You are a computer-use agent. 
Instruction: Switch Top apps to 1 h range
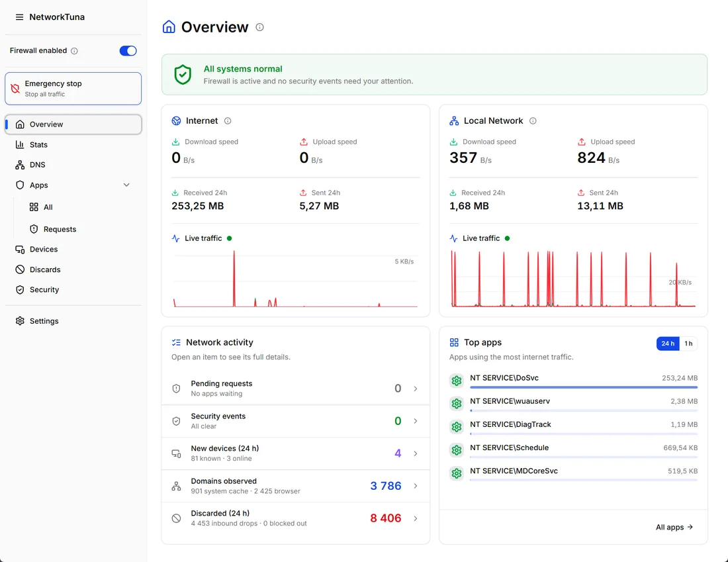click(x=688, y=344)
